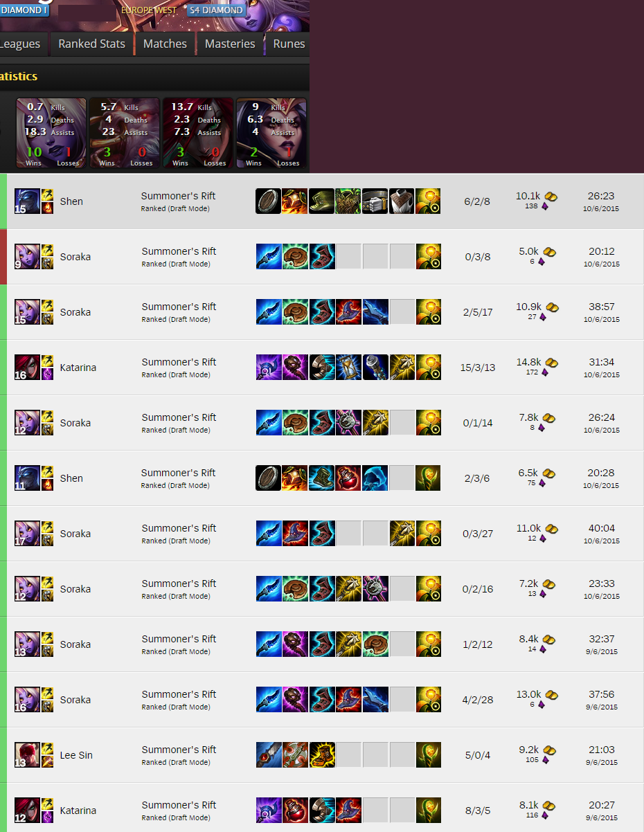Open the Masteries tab

click(230, 44)
